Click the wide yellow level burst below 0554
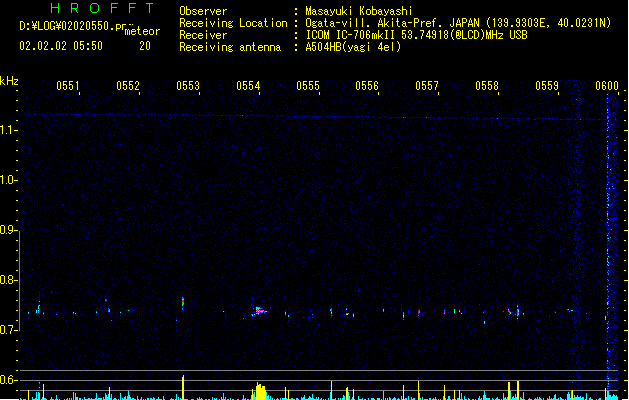The image size is (629, 400). click(261, 391)
